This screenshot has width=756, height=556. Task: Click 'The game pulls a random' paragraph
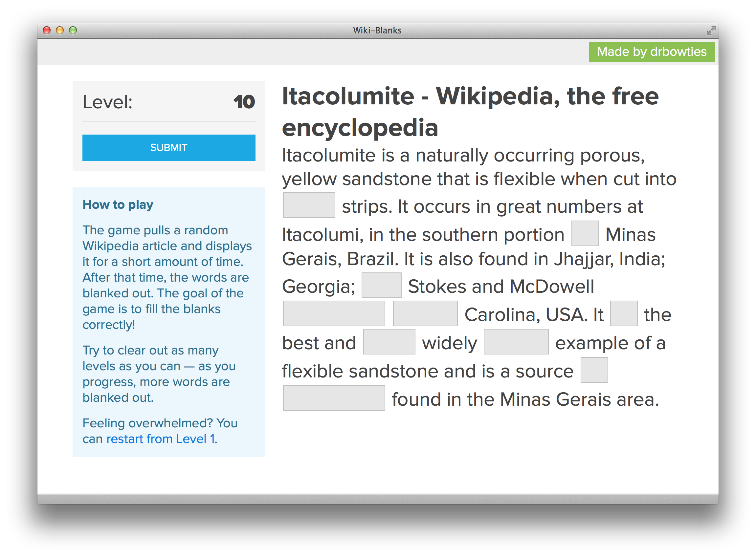pyautogui.click(x=167, y=277)
